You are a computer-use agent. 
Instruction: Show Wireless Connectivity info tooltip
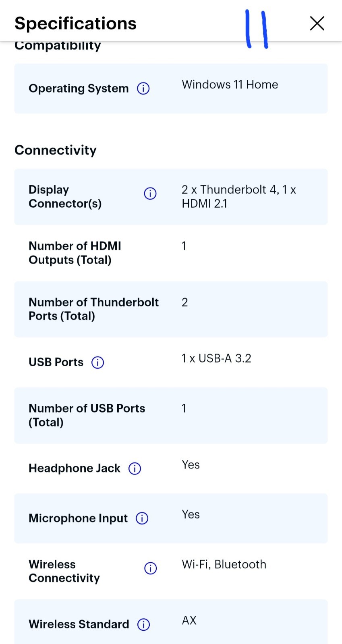pyautogui.click(x=151, y=568)
